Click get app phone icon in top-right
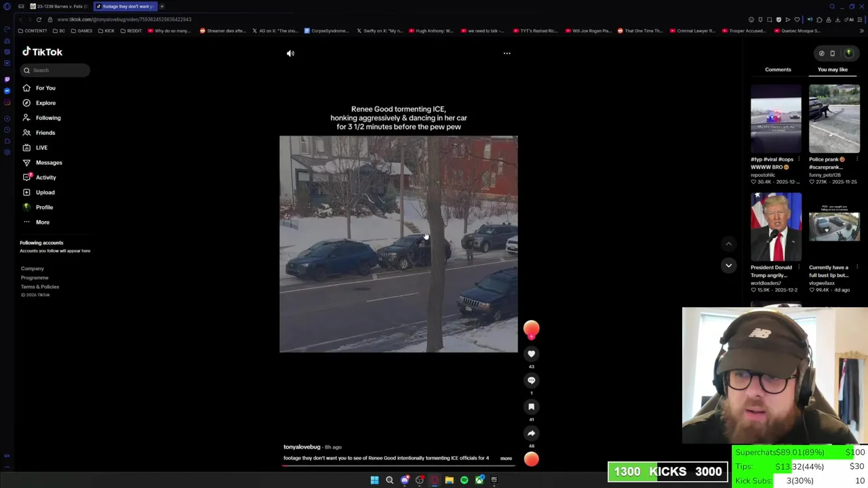Screen dimensions: 868x488 pos(833,54)
